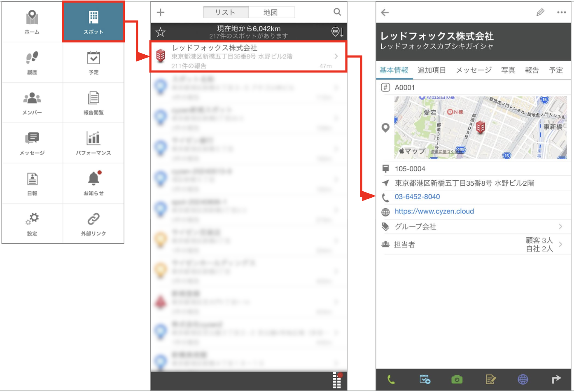Go back with the arrow icon

(385, 12)
